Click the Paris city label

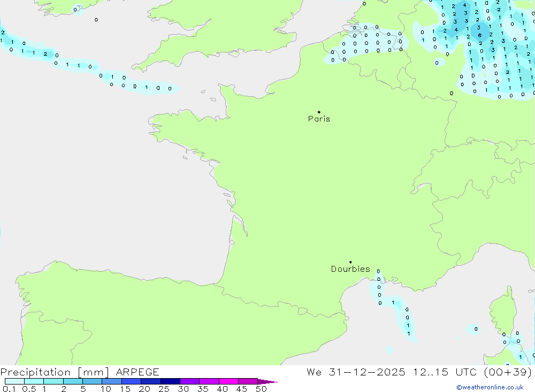tap(319, 119)
